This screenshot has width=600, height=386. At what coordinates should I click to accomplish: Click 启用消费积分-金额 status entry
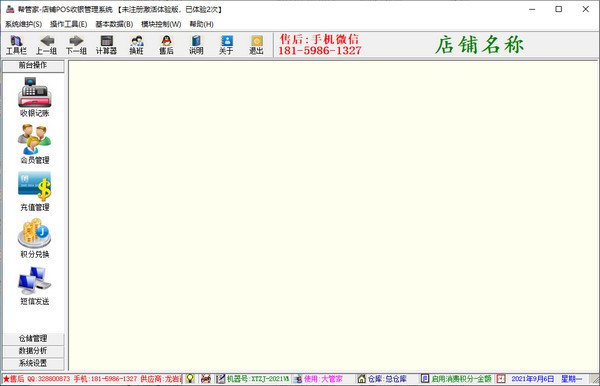461,379
